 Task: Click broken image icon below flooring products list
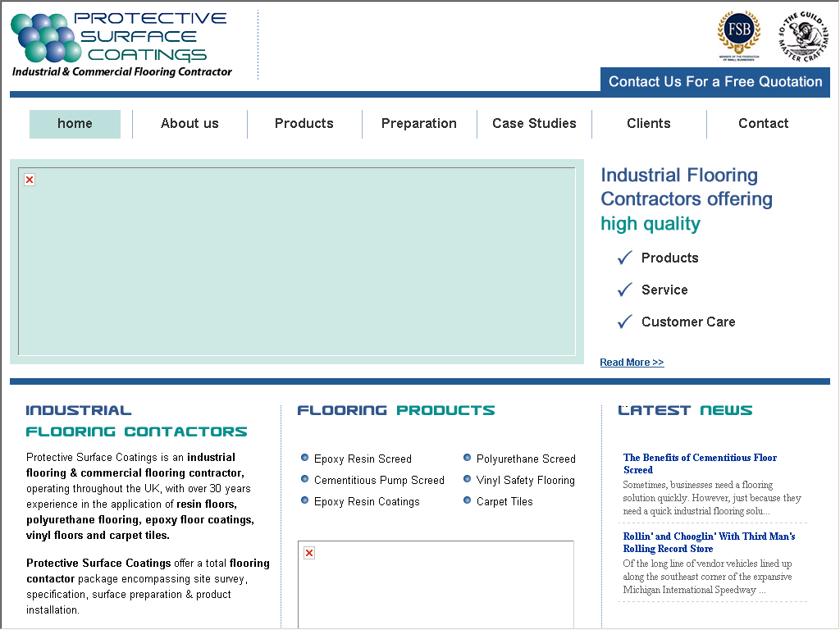pos(309,553)
